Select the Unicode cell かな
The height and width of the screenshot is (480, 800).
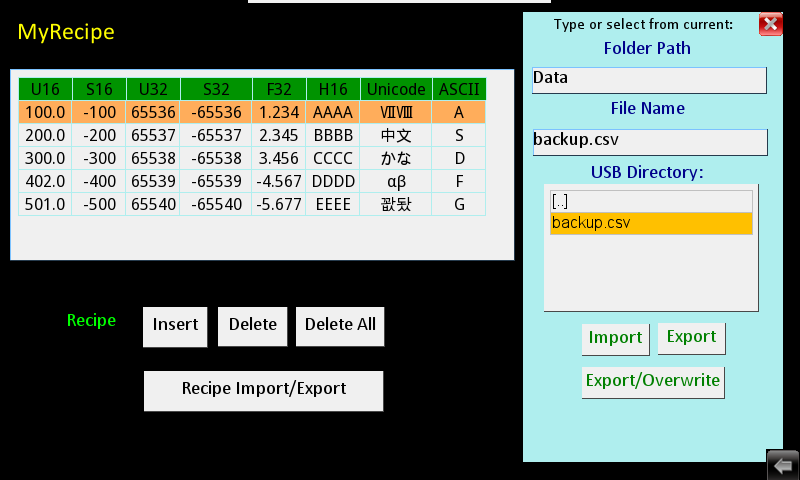click(x=396, y=158)
